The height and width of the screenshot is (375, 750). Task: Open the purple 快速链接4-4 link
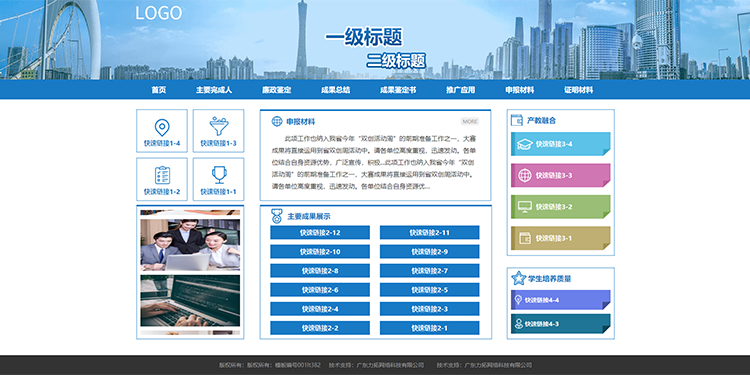(x=561, y=300)
